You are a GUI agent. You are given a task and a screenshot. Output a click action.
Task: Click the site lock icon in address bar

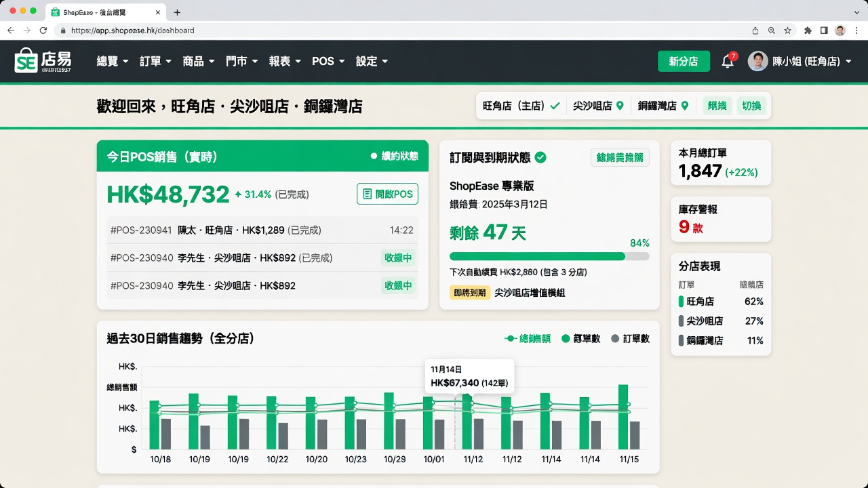click(63, 30)
